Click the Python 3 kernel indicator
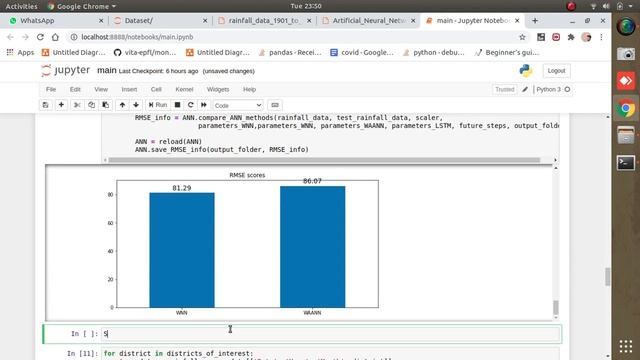Image resolution: width=640 pixels, height=360 pixels. click(549, 89)
